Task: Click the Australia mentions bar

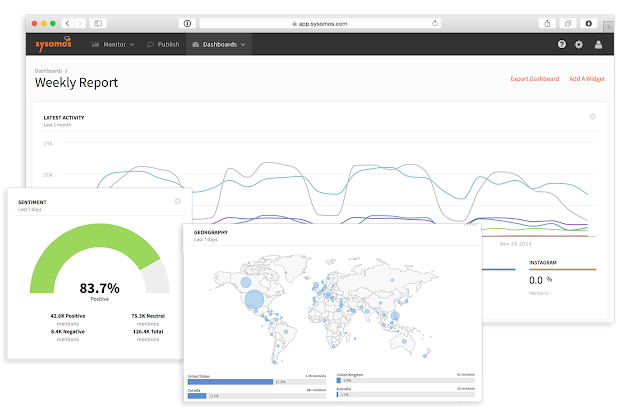Action: click(406, 395)
